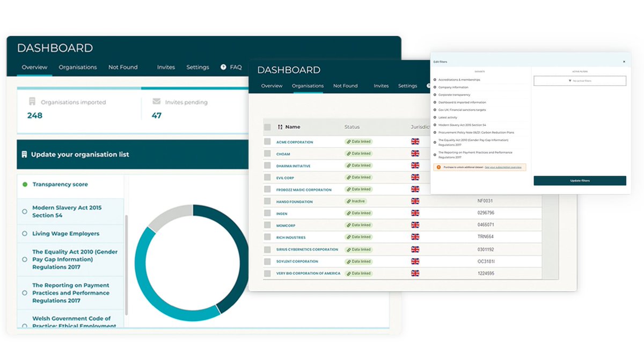Click the FAQ question mark icon in back dashboard

[223, 67]
